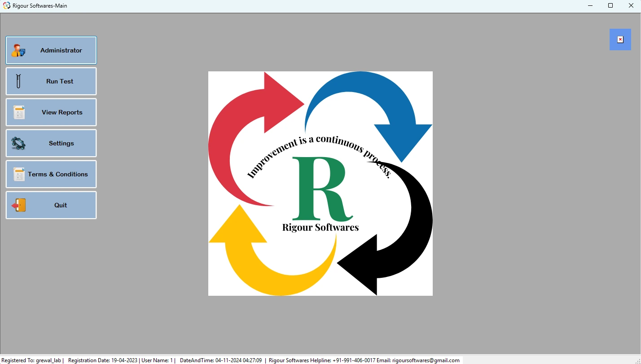
Task: Click the report document icon beside View Reports
Action: coord(19,112)
